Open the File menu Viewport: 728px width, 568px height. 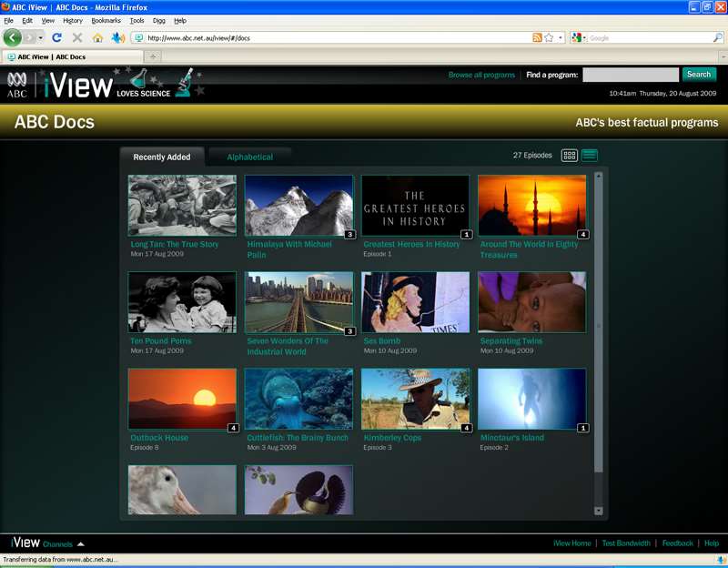(x=9, y=20)
